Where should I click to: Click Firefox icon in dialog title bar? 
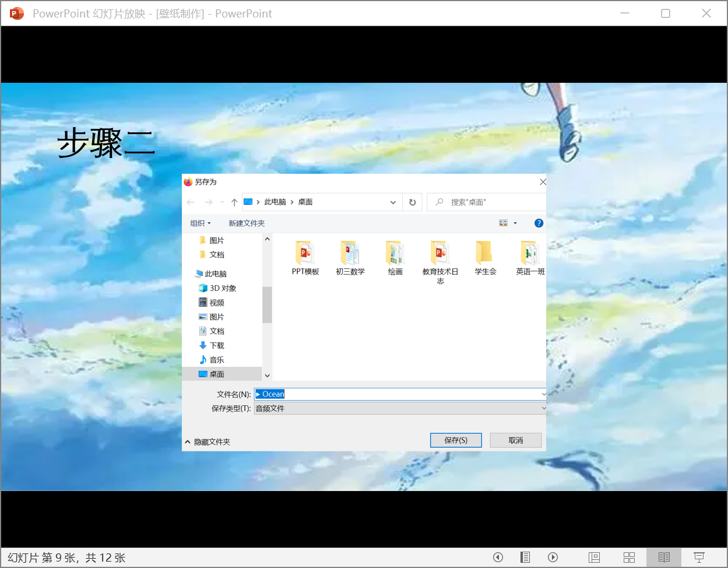click(188, 182)
